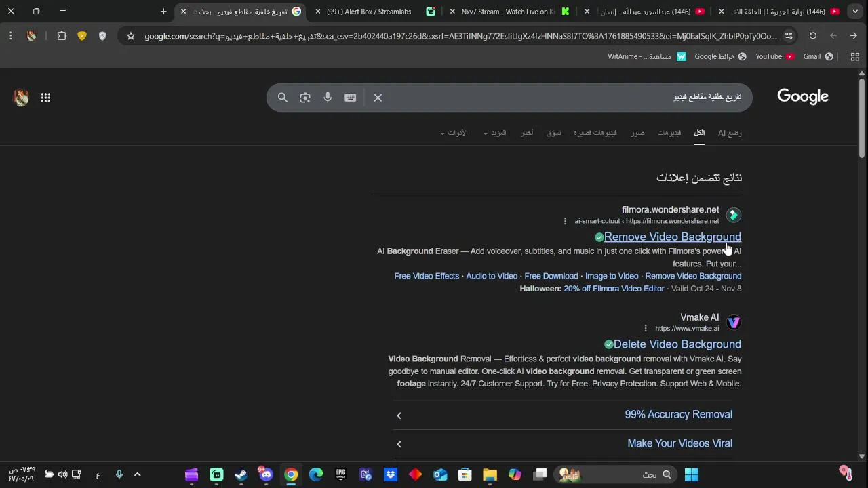Reload the page
This screenshot has width=868, height=488.
tap(813, 36)
